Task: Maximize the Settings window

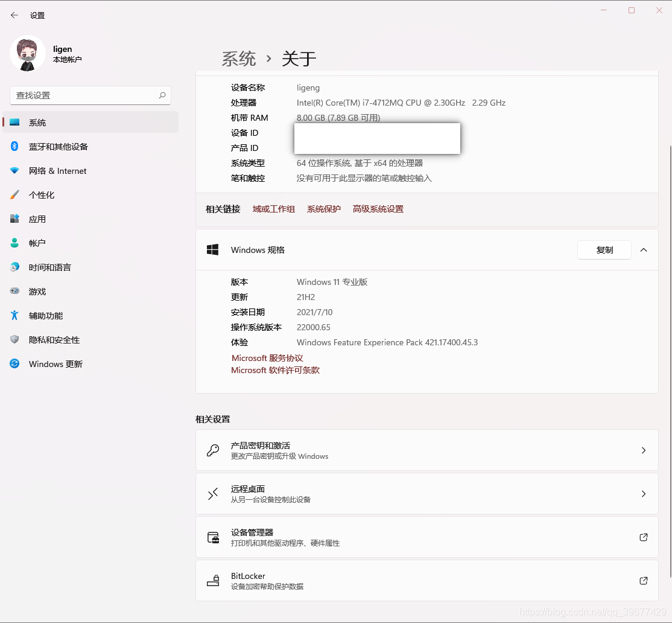Action: 632,10
